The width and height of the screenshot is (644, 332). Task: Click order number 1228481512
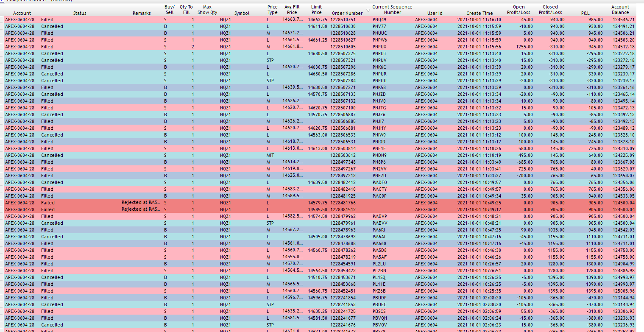tap(343, 209)
